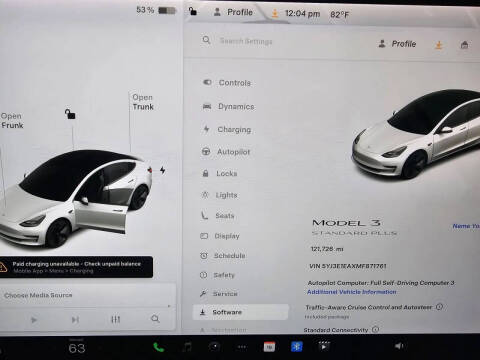480x360 pixels.
Task: Tap the door lock icon above the car
Action: pos(70,114)
